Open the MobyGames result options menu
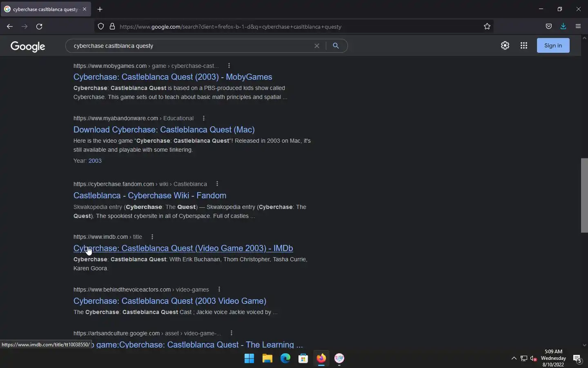This screenshot has width=588, height=368. pyautogui.click(x=229, y=66)
